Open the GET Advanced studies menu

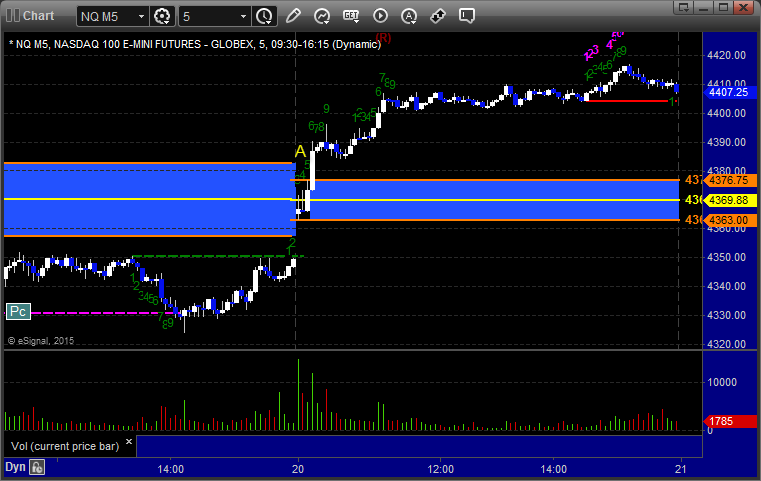(351, 16)
